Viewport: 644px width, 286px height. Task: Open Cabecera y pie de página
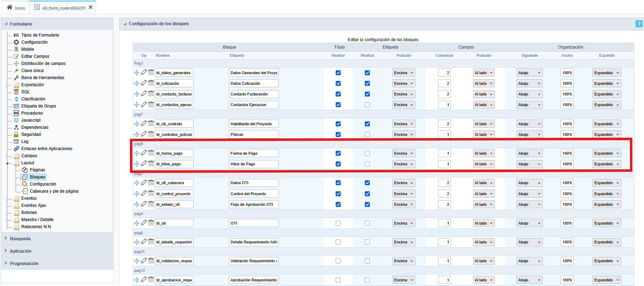pyautogui.click(x=54, y=191)
